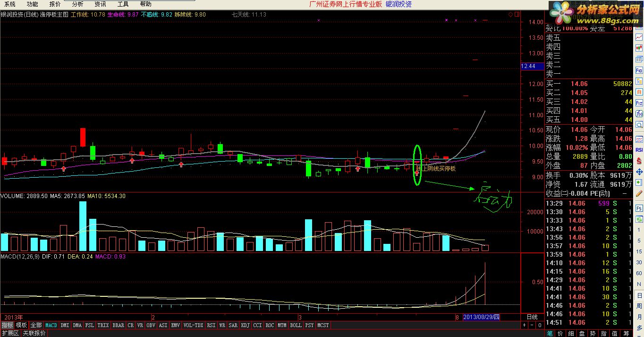Open the F10 company info icon

click(x=639, y=70)
